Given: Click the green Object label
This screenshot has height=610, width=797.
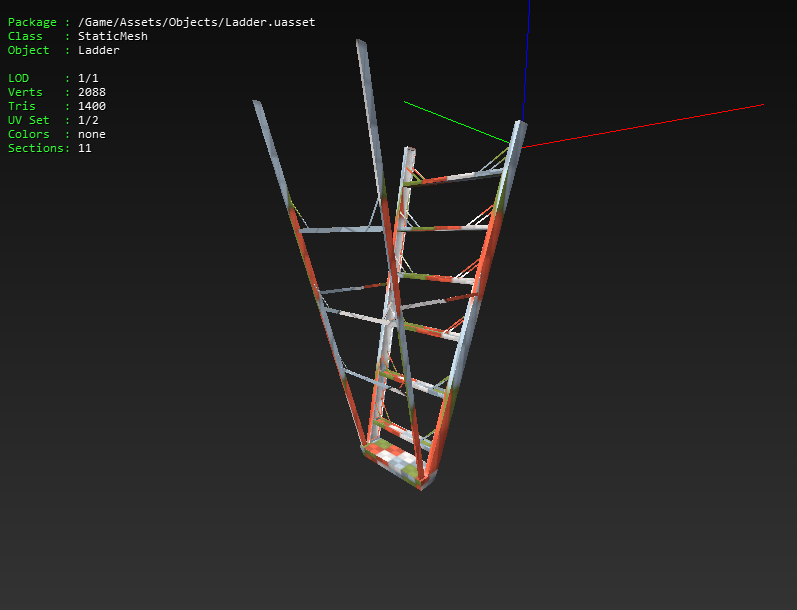Looking at the screenshot, I should [28, 50].
